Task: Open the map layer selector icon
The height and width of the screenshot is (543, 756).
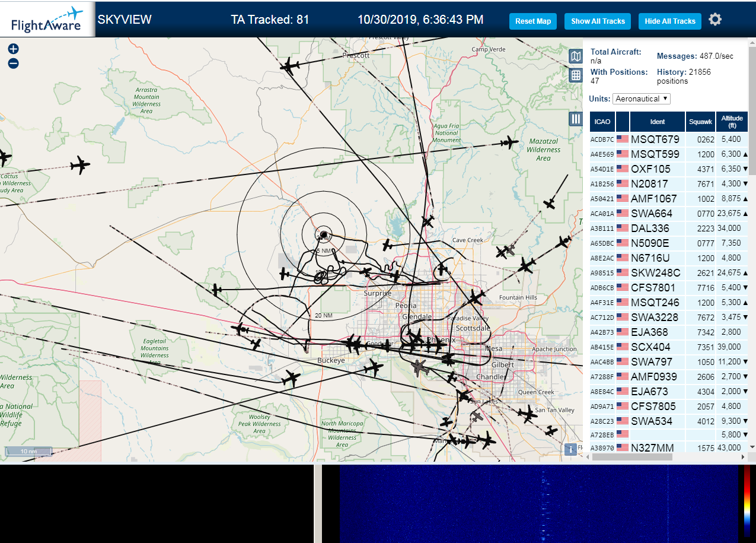Action: point(575,56)
